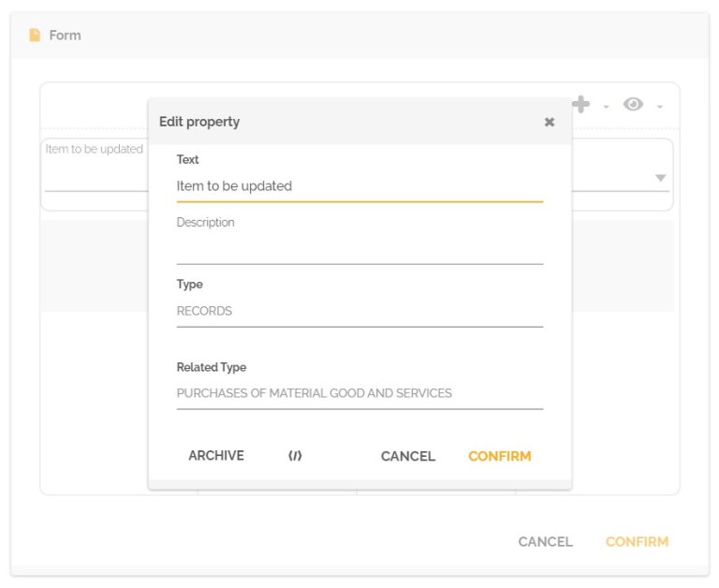Toggle the eye visibility icon
The height and width of the screenshot is (588, 719).
[x=633, y=105]
